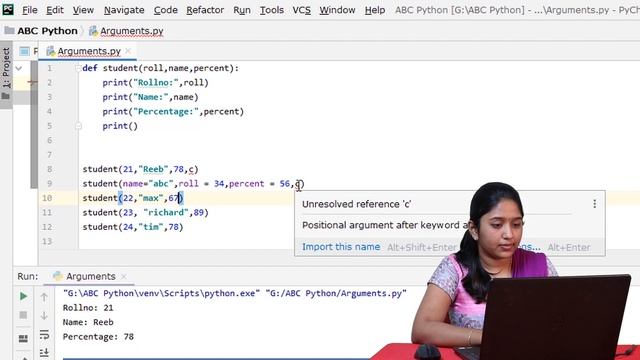Click the folder icon in the left stripe
Screen dimensions: 640x360
(x=6, y=96)
